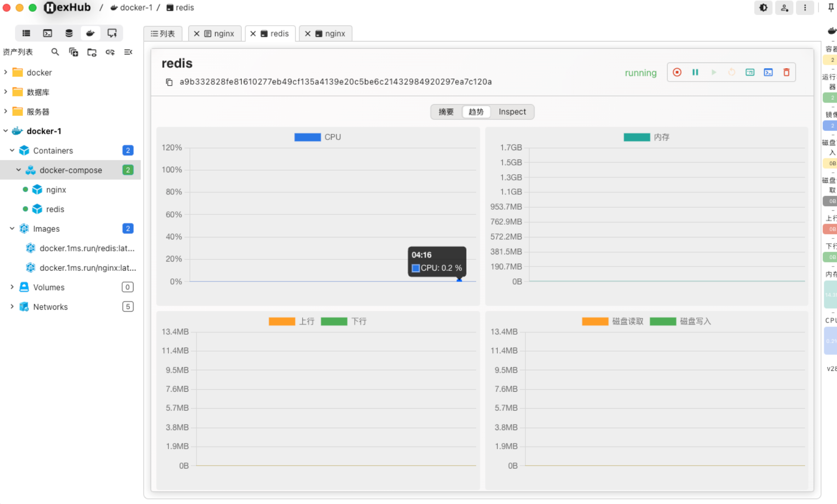Viewport: 837px width, 504px height.
Task: Open the remote desktop sidebar mode
Action: pos(112,33)
